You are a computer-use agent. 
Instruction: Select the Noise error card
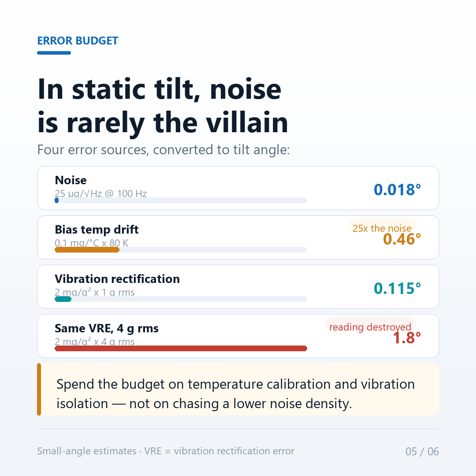click(x=238, y=188)
